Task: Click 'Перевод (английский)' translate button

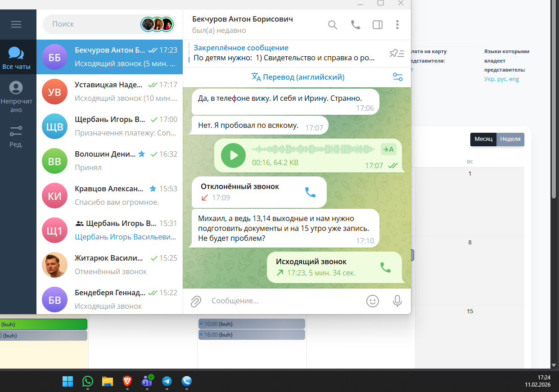Action: click(298, 77)
